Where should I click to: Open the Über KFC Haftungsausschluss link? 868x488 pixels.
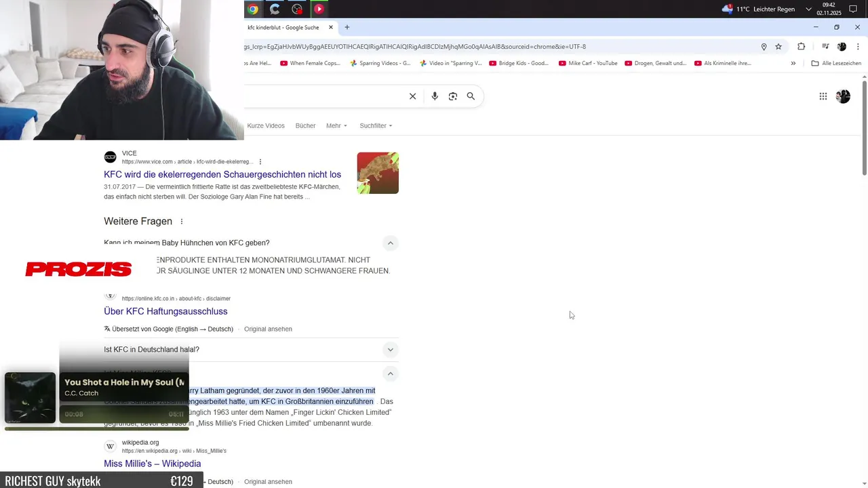pos(165,311)
